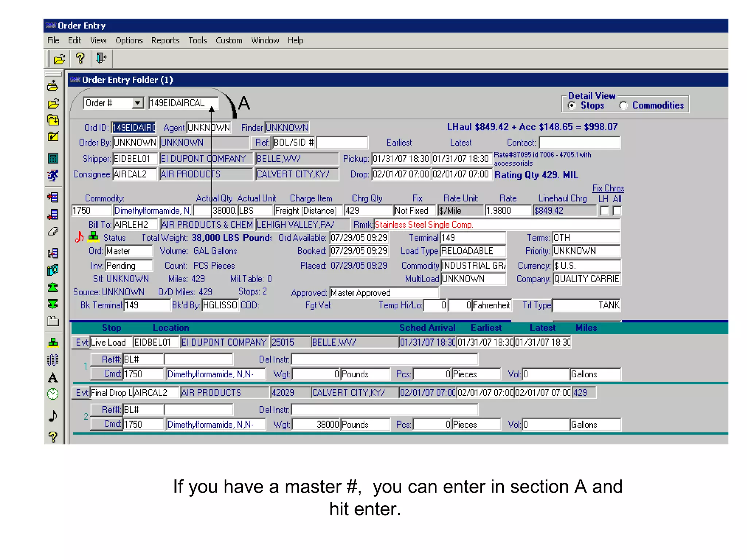The image size is (747, 560).
Task: Click the green clock icon in sidebar
Action: coord(53,394)
